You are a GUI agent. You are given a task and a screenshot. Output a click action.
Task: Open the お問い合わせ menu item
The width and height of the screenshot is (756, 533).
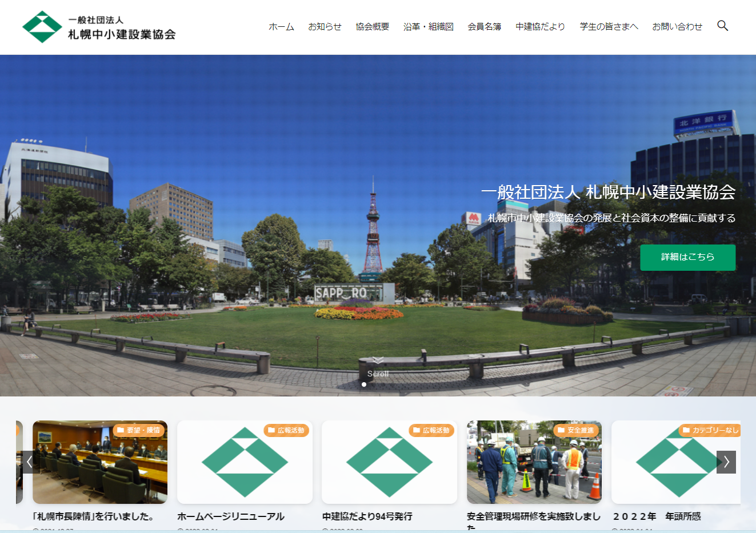tap(677, 27)
